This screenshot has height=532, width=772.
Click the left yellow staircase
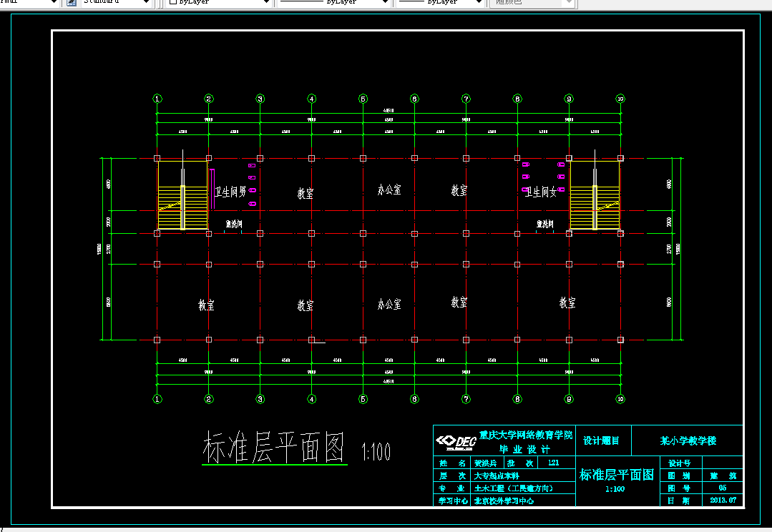[x=182, y=195]
